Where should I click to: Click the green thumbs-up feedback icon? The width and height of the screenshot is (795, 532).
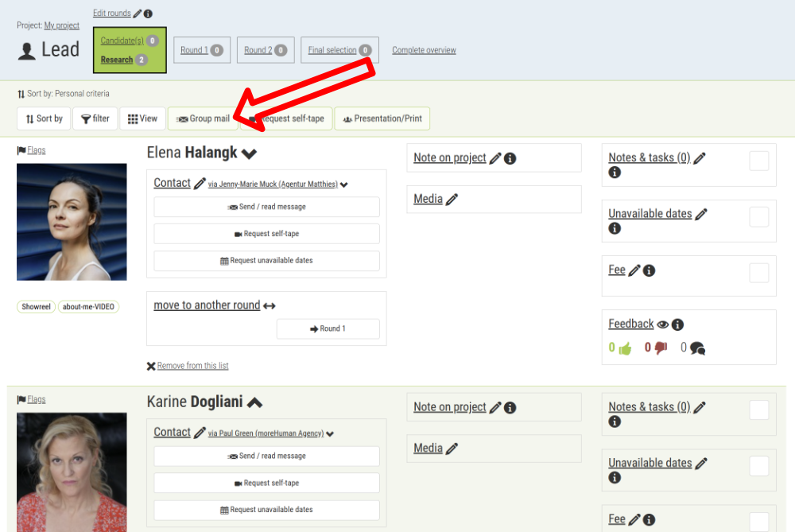tap(625, 348)
